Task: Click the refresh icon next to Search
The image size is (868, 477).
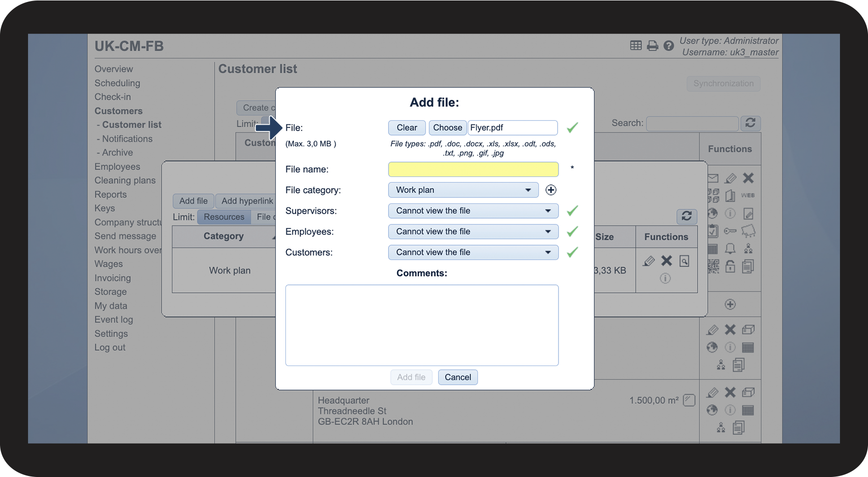Action: click(750, 123)
